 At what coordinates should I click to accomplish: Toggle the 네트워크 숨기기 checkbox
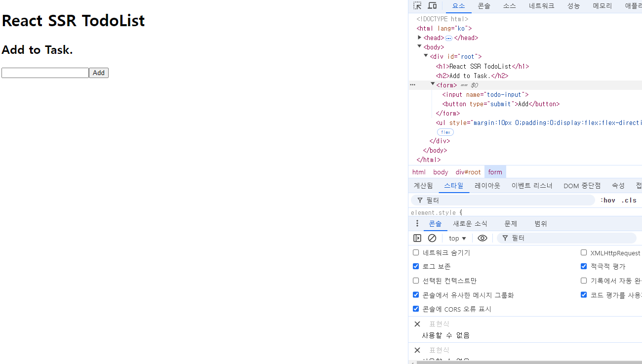coord(416,252)
